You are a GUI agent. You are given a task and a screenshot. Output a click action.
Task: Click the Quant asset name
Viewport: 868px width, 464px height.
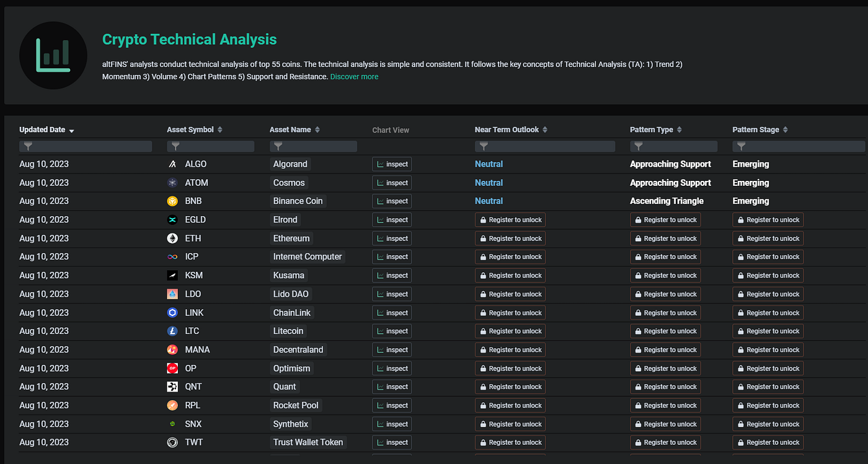pyautogui.click(x=285, y=387)
